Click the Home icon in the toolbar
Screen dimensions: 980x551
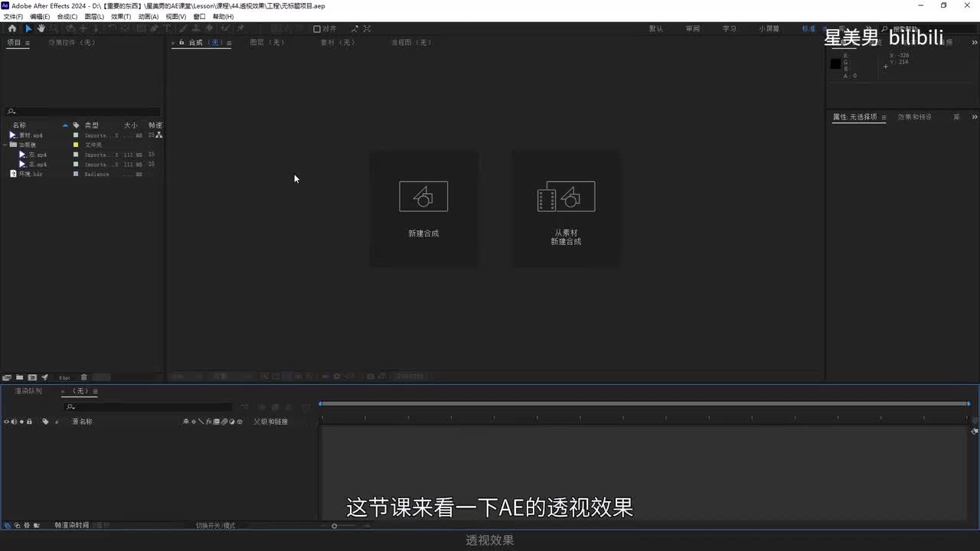pos(12,28)
